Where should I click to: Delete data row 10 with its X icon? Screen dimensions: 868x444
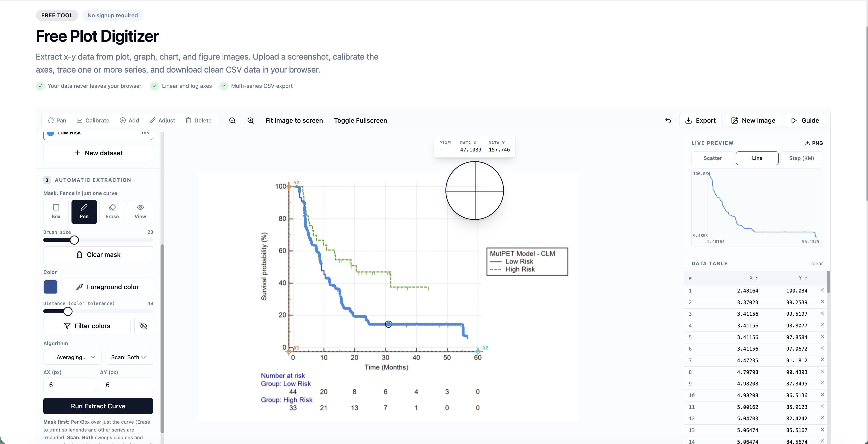tap(822, 395)
